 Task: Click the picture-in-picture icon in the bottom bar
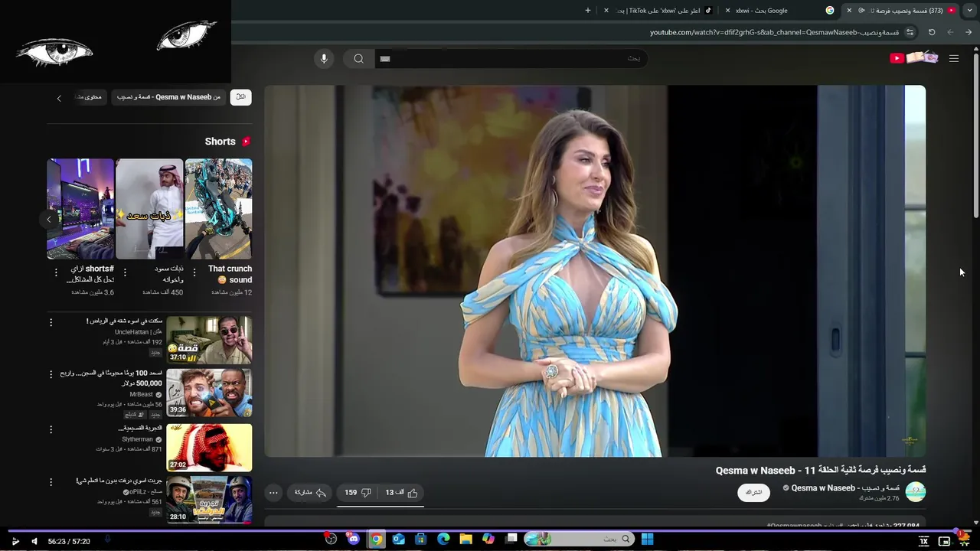tap(944, 541)
